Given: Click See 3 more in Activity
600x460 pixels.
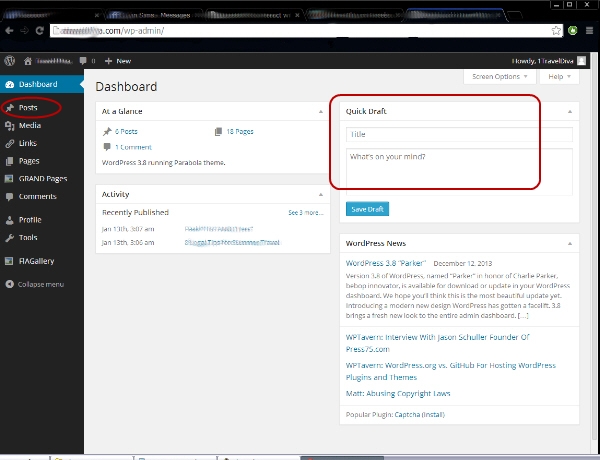Looking at the screenshot, I should [x=306, y=212].
